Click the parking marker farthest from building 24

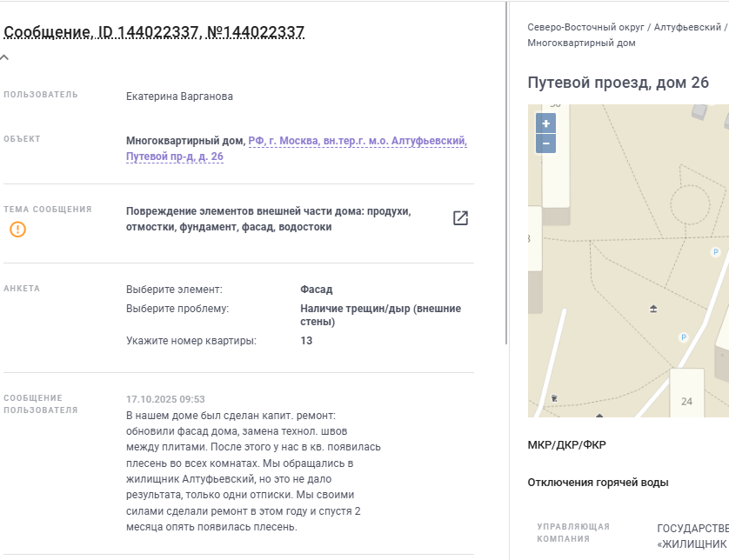tap(715, 252)
